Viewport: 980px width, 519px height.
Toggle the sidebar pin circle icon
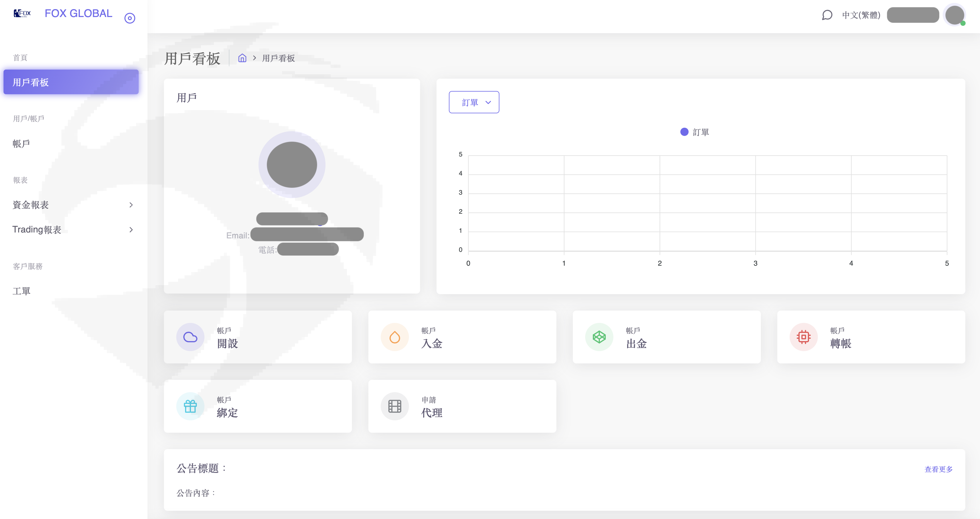(130, 18)
